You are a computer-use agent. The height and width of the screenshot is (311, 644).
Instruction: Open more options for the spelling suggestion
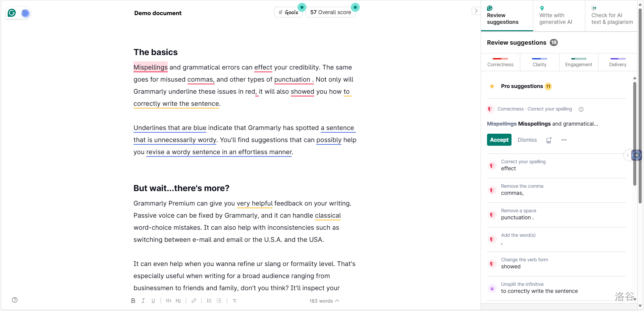coord(564,140)
